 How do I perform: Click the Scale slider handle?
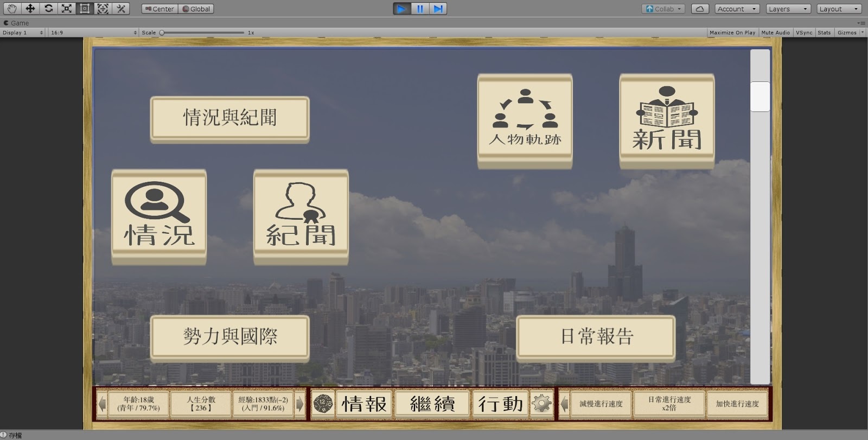[x=162, y=33]
